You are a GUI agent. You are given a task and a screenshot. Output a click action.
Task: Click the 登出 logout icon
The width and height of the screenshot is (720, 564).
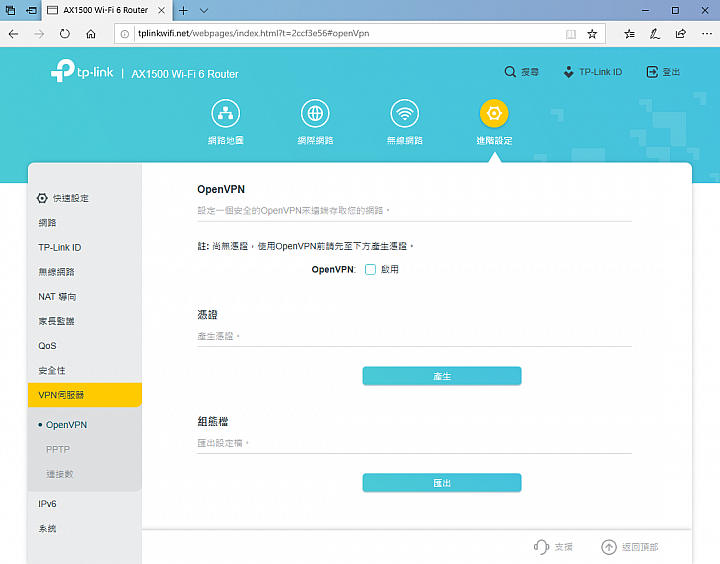click(652, 72)
